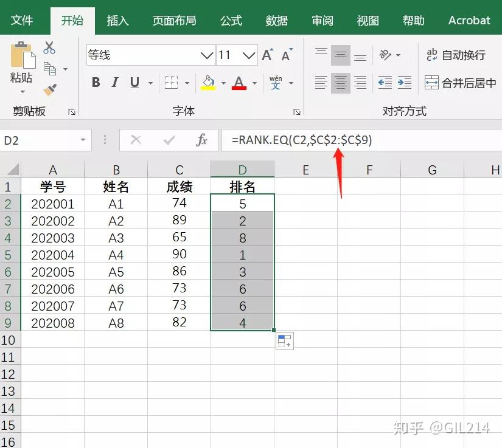
Task: Select the Cut (scissors) tool
Action: coord(49,46)
